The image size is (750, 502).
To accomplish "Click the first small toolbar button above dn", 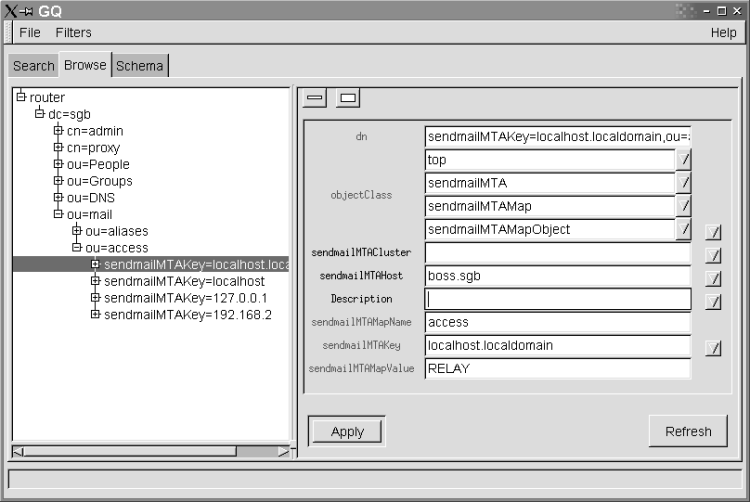I will [316, 98].
